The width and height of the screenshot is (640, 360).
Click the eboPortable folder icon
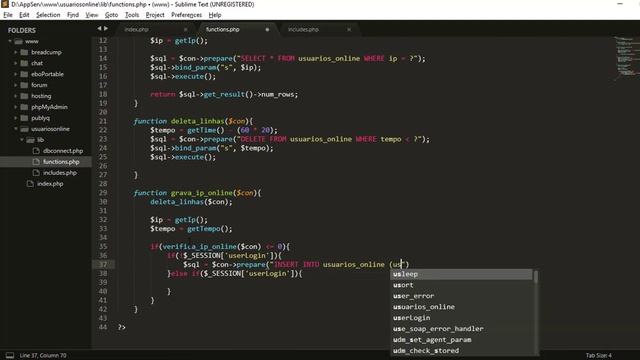[x=24, y=74]
